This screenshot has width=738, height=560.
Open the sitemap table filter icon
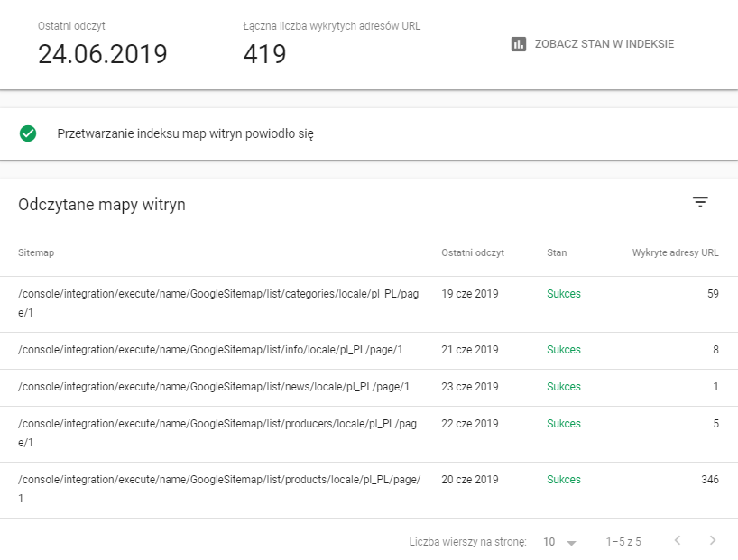click(700, 203)
